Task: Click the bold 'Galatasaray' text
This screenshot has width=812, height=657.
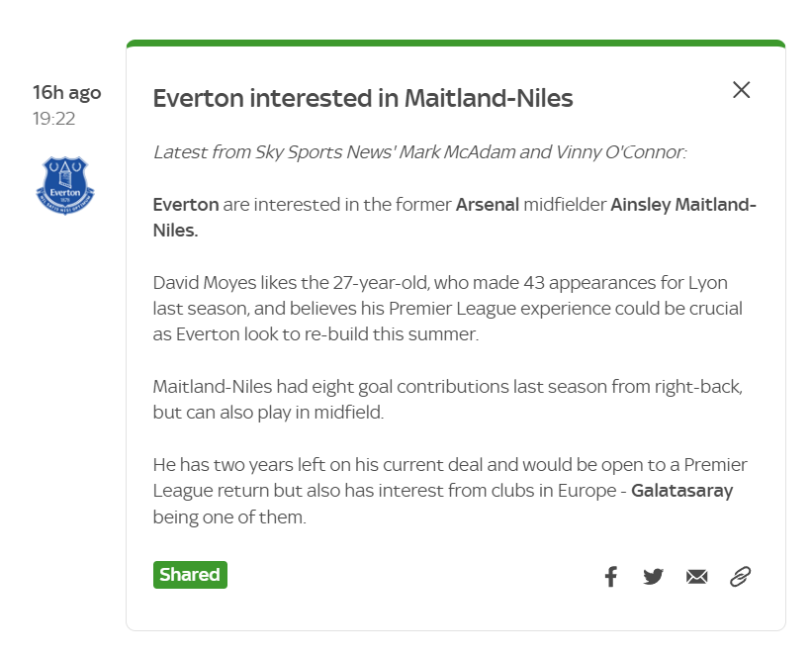Action: point(682,491)
